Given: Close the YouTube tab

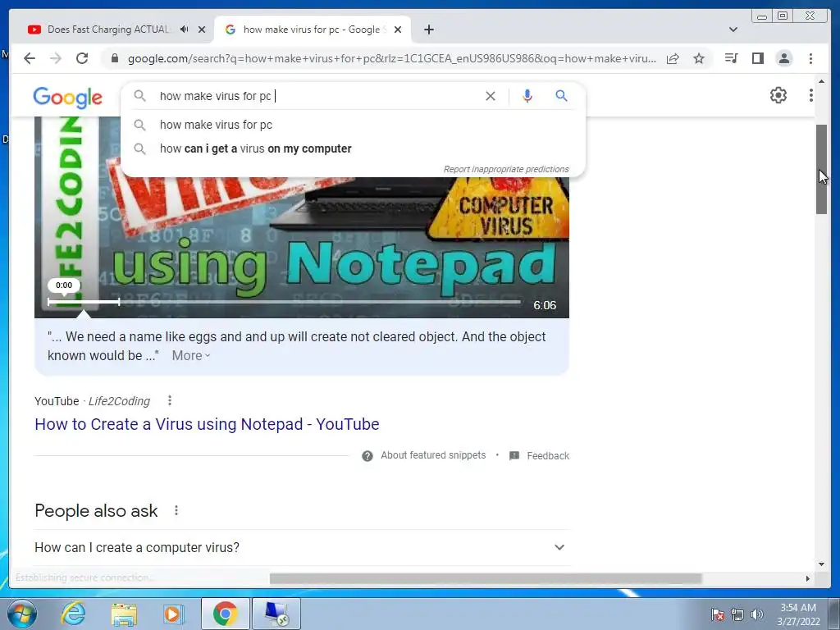Looking at the screenshot, I should (202, 30).
